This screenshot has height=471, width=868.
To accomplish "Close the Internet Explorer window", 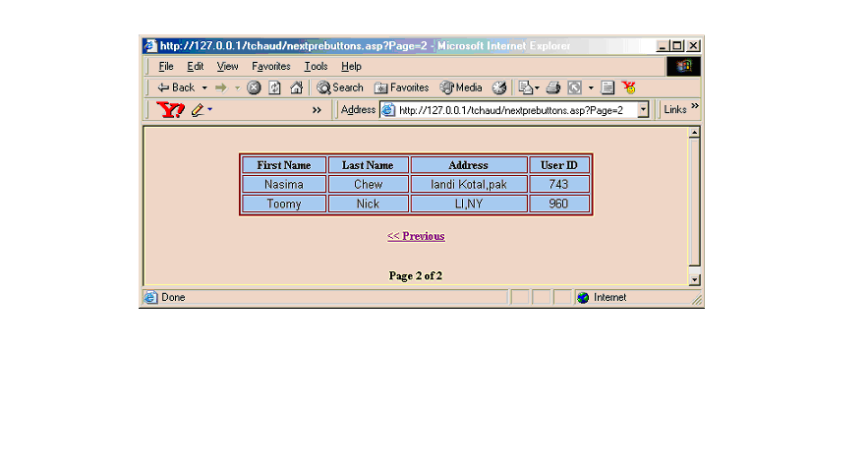I will tap(693, 46).
